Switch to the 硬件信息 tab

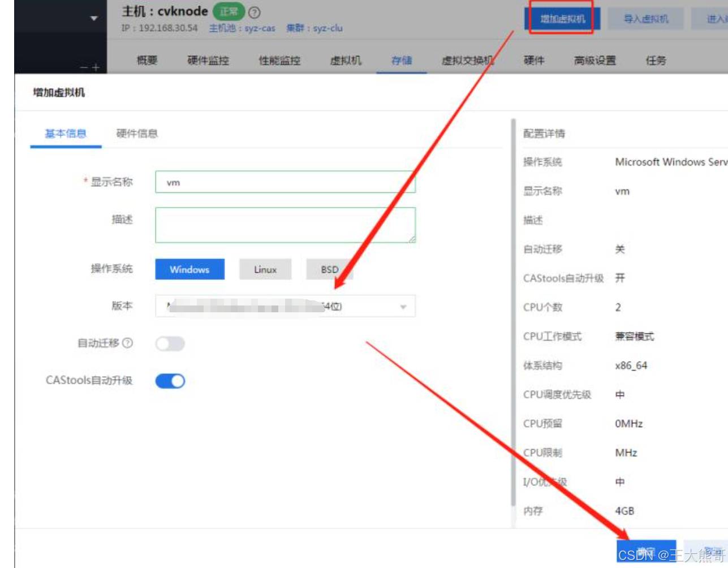137,134
